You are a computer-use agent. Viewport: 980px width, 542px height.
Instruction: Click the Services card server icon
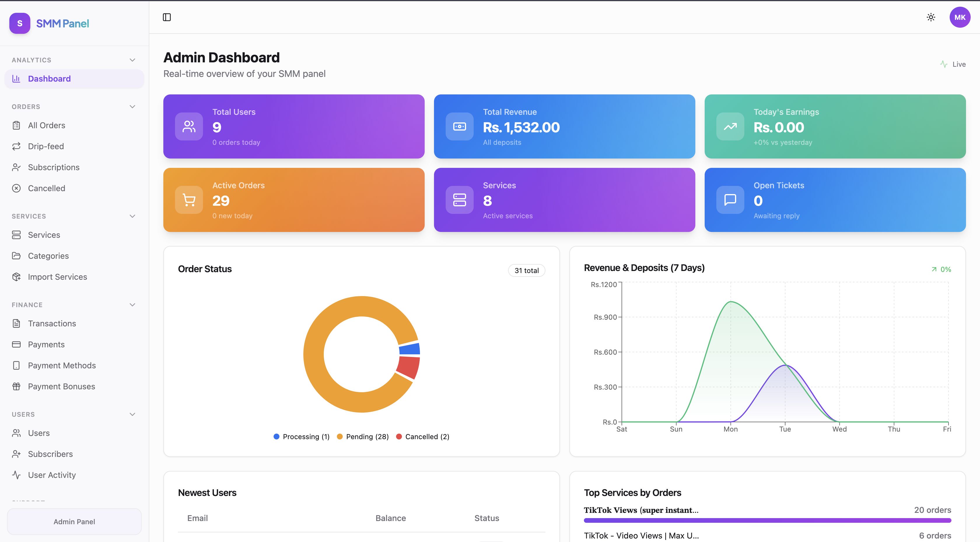point(460,200)
